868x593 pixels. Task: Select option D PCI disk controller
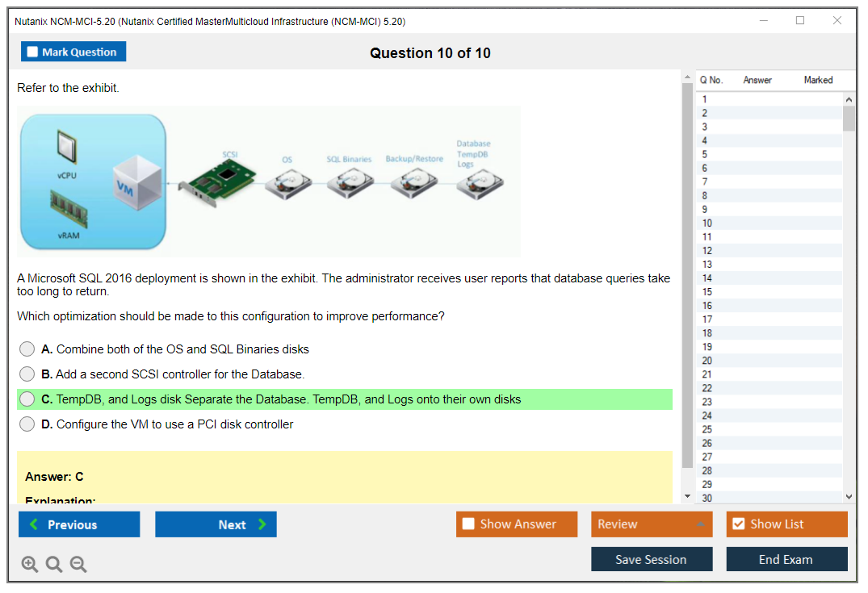coord(27,424)
